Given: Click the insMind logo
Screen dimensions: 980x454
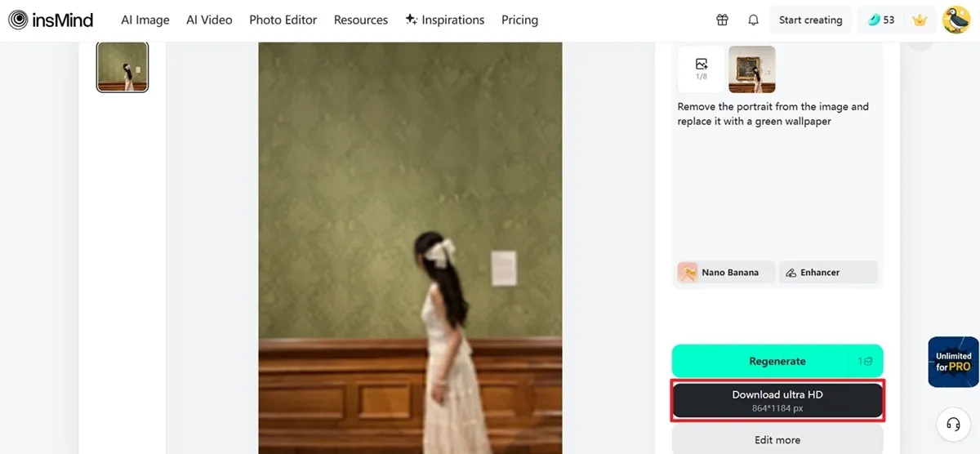Looking at the screenshot, I should [51, 20].
